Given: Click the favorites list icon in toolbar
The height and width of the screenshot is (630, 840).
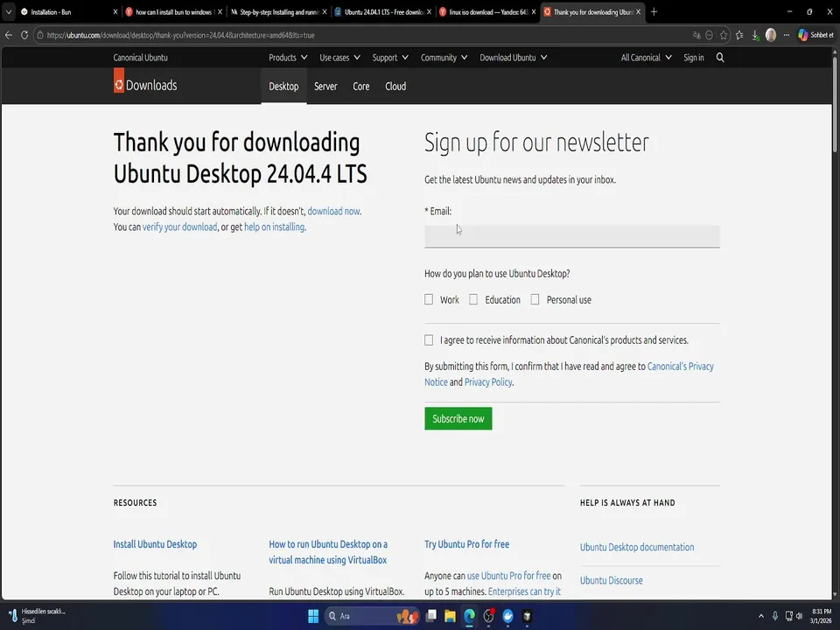Looking at the screenshot, I should pos(739,35).
